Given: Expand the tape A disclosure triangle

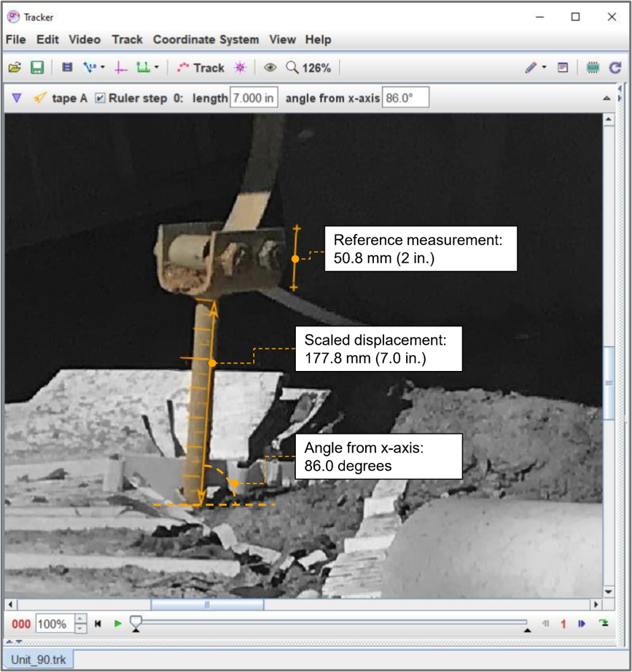Looking at the screenshot, I should pyautogui.click(x=16, y=97).
